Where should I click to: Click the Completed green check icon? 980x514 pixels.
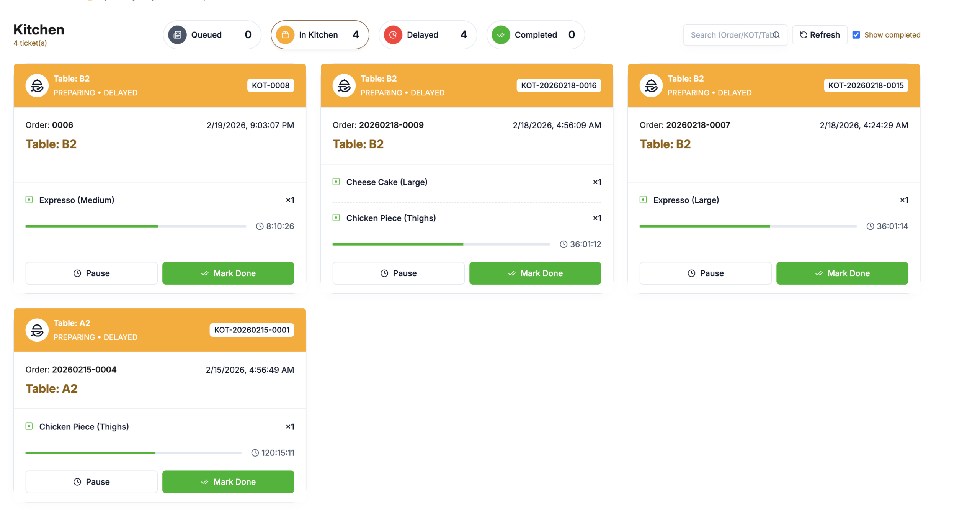tap(501, 35)
